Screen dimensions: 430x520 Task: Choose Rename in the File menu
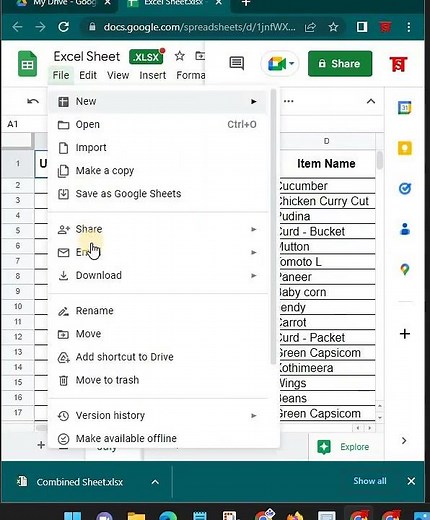158,311
